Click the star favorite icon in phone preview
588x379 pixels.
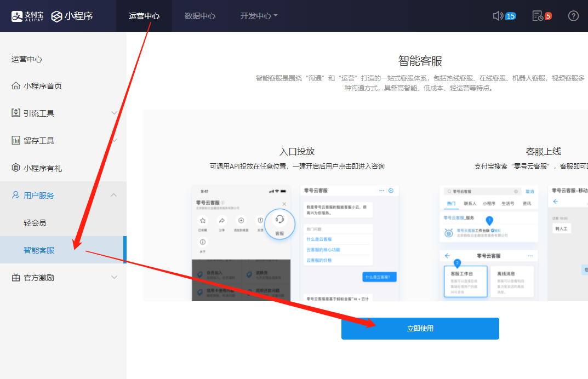pos(203,220)
